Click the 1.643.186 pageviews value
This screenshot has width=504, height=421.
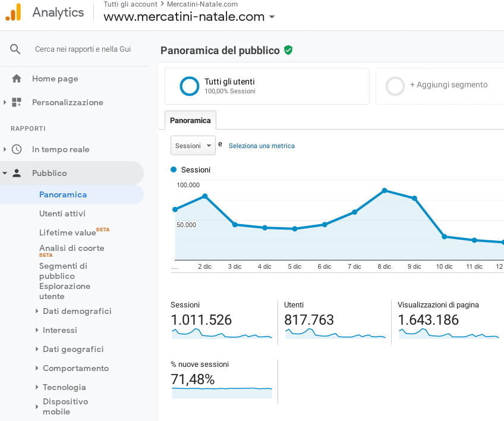(x=428, y=320)
